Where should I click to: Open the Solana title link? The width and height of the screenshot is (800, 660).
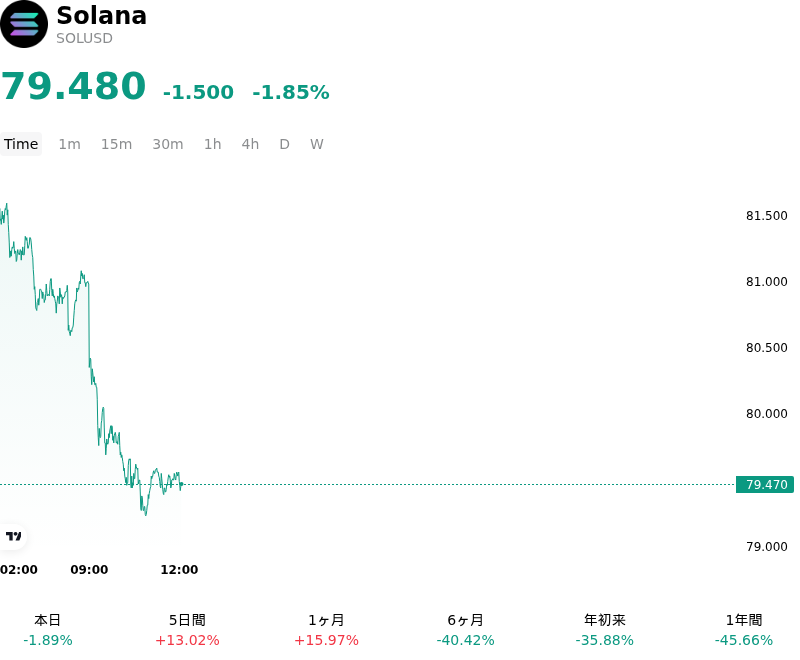[x=102, y=15]
